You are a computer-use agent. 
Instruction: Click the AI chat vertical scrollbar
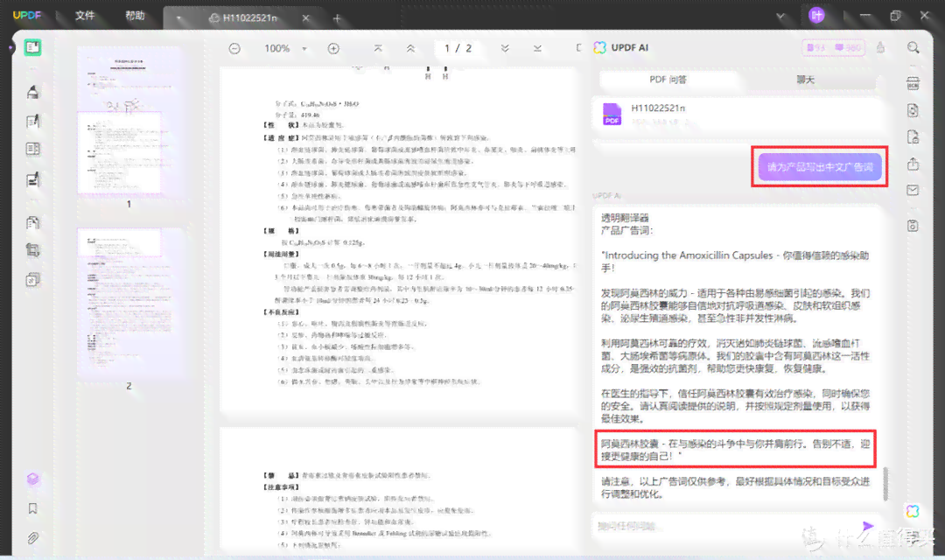click(x=885, y=484)
